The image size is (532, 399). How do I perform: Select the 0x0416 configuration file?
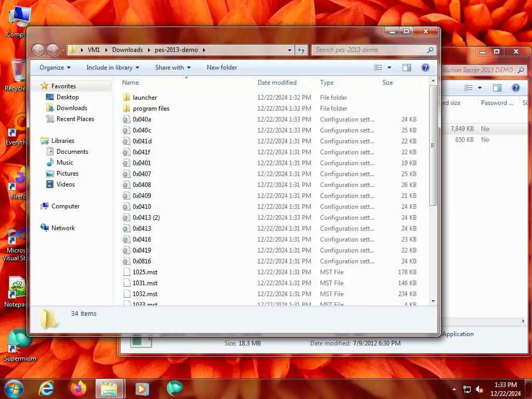pyautogui.click(x=141, y=239)
